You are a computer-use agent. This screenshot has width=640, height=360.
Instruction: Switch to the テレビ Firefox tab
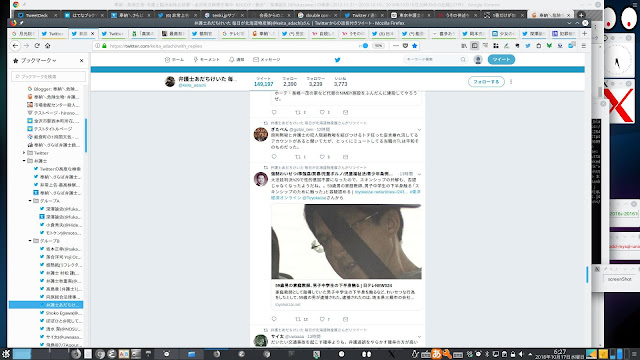pyautogui.click(x=233, y=33)
